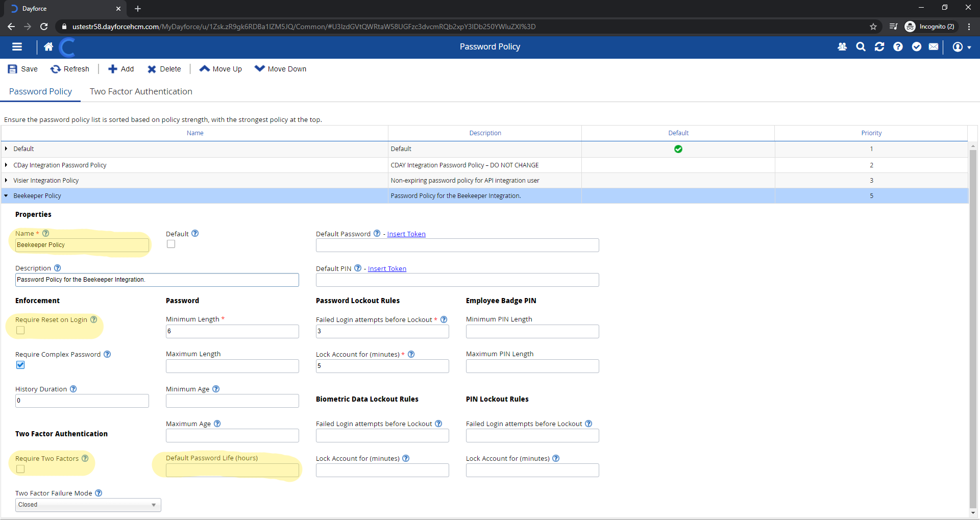Open the help question icon in header
Image resolution: width=980 pixels, height=520 pixels.
898,47
